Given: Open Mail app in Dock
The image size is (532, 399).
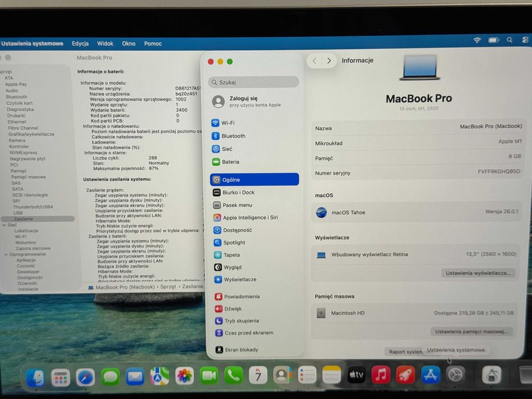Looking at the screenshot, I should click(135, 376).
